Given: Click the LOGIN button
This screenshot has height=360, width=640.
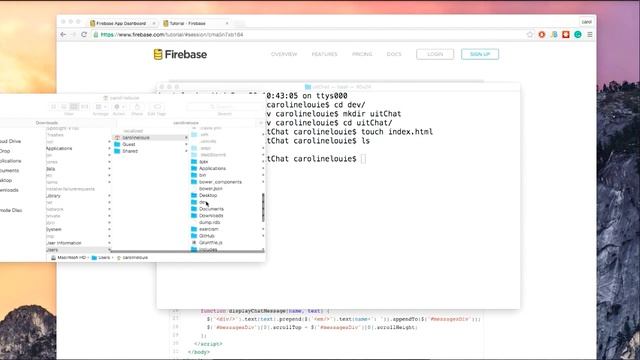Looking at the screenshot, I should [x=435, y=54].
